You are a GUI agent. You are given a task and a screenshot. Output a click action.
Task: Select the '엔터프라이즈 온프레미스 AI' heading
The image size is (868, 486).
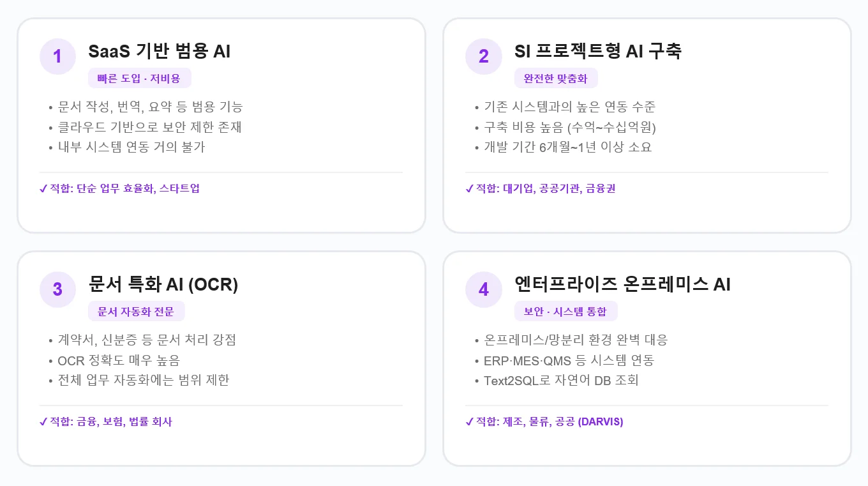point(622,285)
